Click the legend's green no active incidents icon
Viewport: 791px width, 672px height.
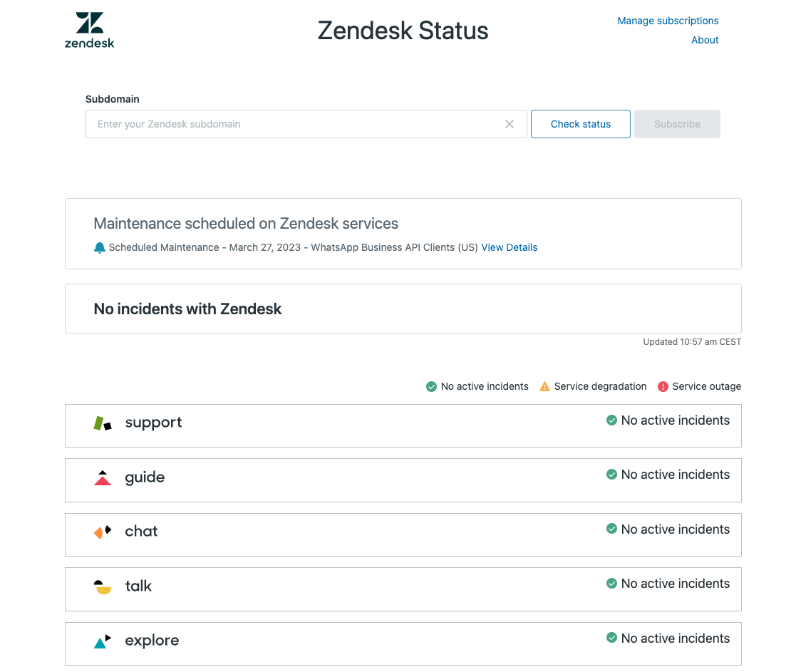pyautogui.click(x=431, y=386)
